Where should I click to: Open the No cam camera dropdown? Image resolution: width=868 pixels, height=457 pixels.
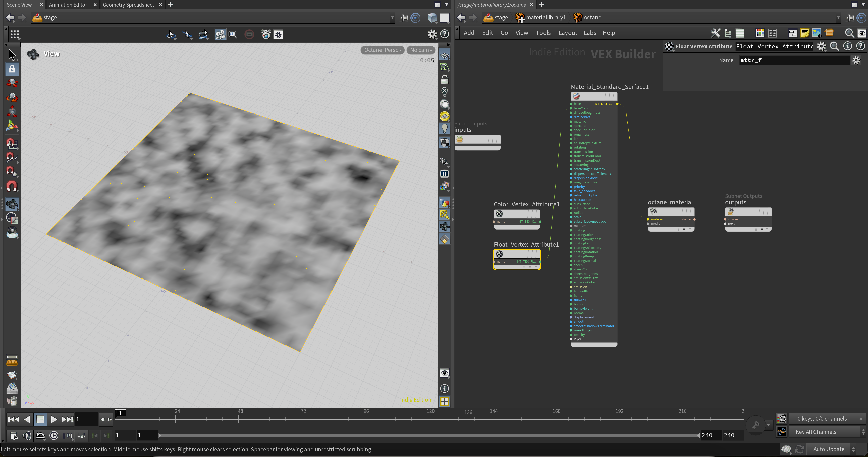point(420,50)
